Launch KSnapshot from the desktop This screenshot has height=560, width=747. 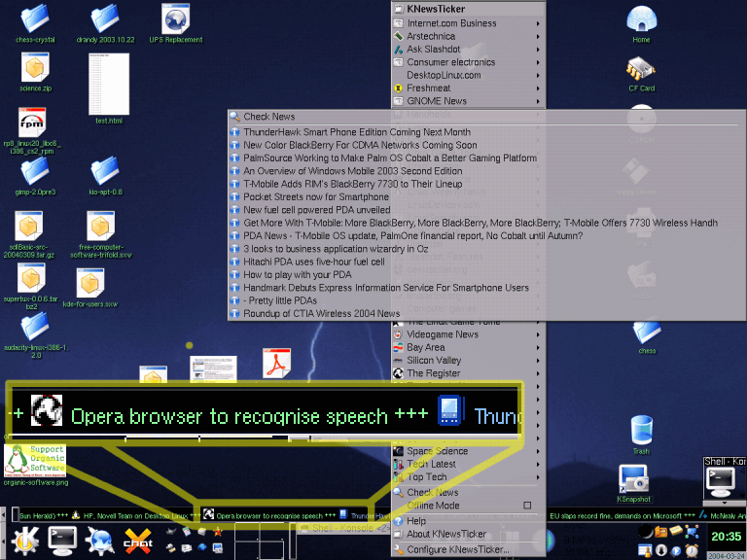(x=633, y=478)
